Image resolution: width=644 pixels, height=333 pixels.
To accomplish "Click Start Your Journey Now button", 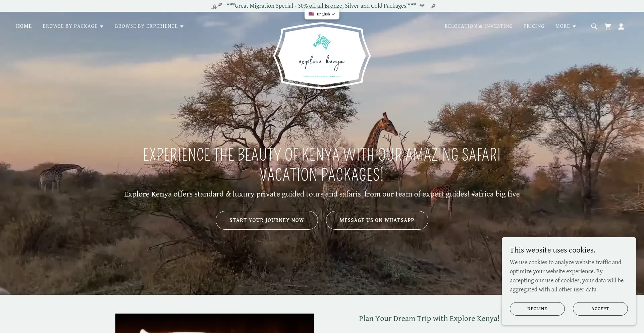I will (267, 220).
